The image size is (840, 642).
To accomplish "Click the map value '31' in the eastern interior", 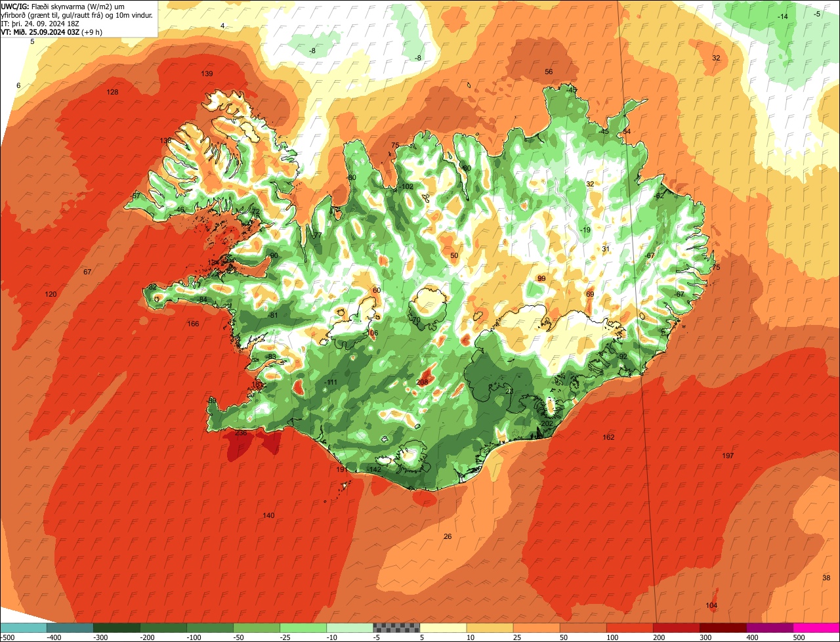I will [606, 249].
